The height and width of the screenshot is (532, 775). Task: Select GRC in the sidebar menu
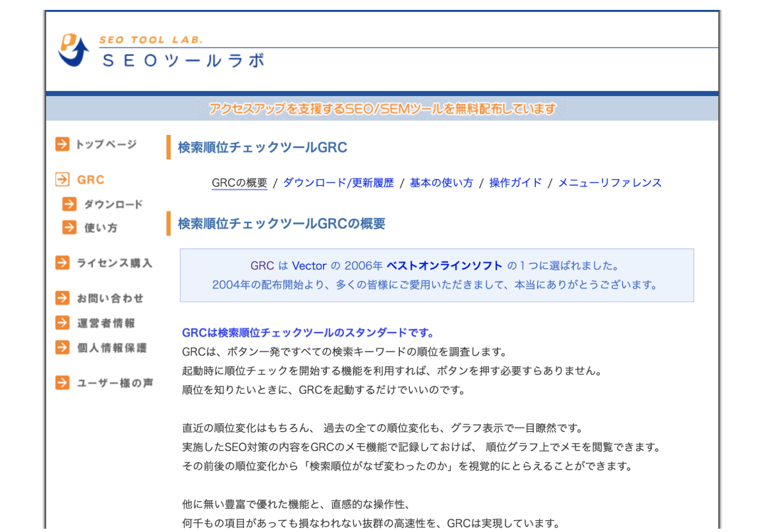pos(90,179)
